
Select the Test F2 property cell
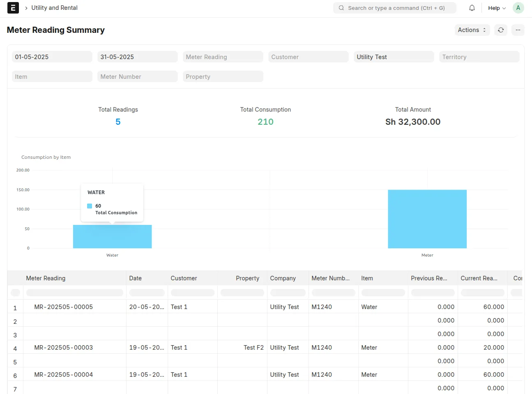point(242,348)
